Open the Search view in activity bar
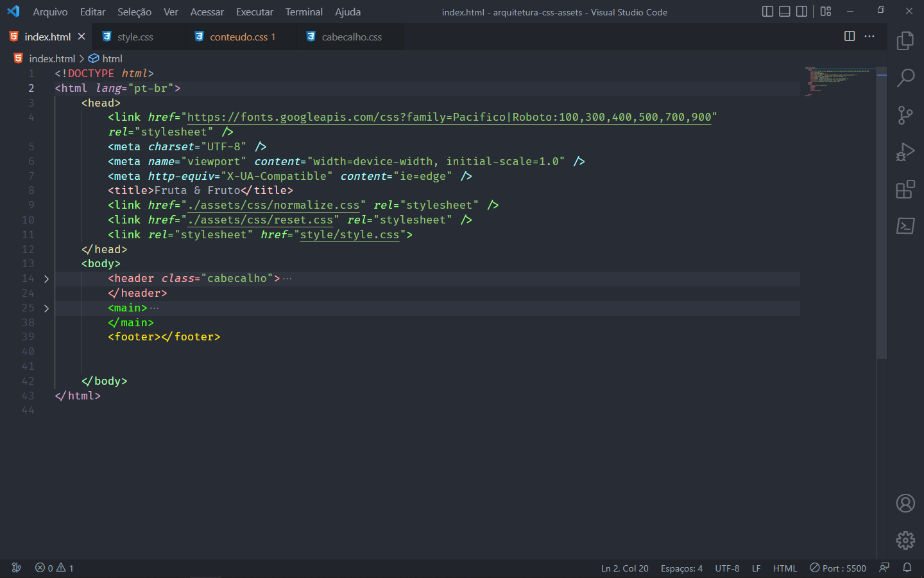This screenshot has width=924, height=578. [905, 78]
